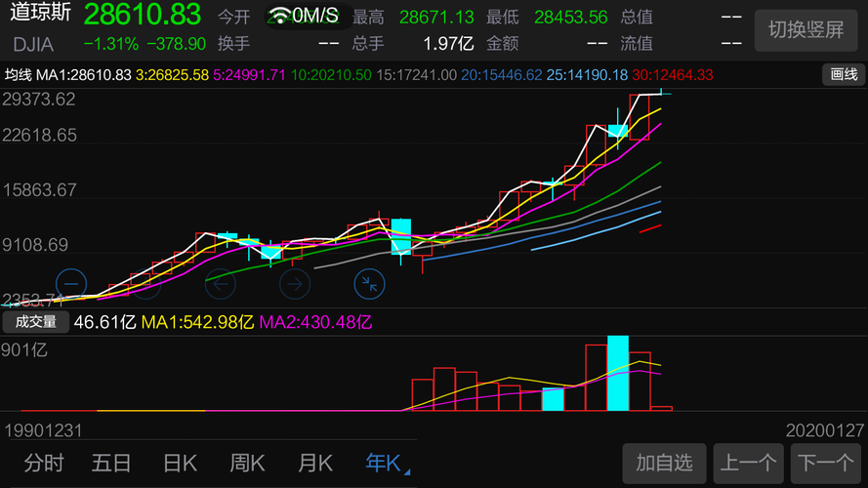Shift chart left with left arrow icon
Image resolution: width=868 pixels, height=488 pixels.
[221, 284]
